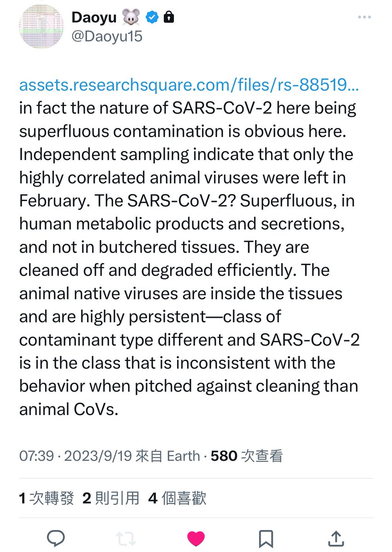
Task: Open the three-dot more options menu
Action: click(x=364, y=17)
